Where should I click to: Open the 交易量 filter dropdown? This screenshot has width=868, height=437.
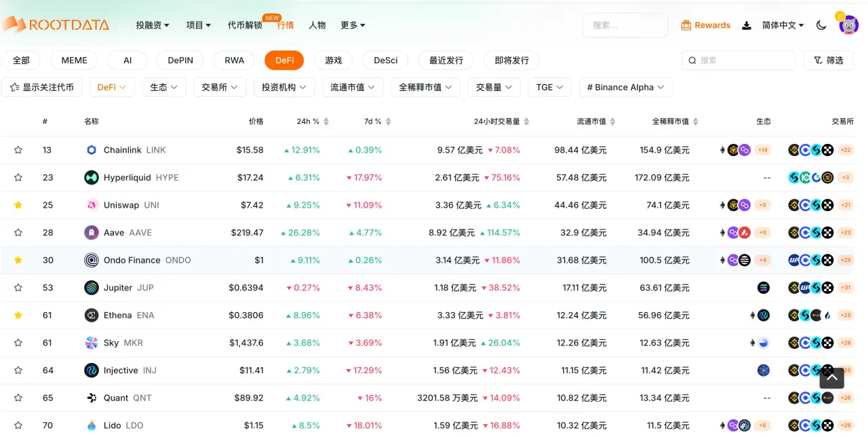coord(494,88)
